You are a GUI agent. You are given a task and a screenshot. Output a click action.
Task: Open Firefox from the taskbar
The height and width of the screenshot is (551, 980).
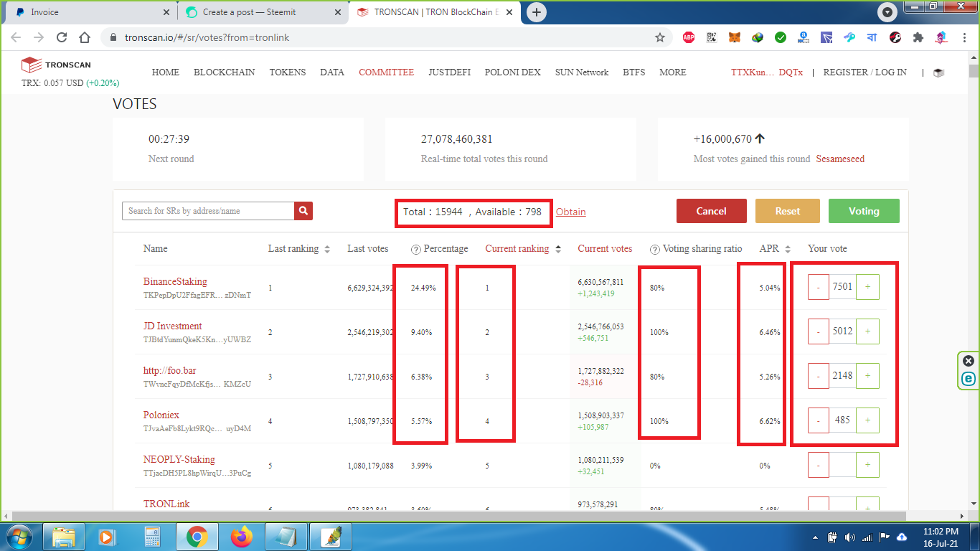(242, 537)
